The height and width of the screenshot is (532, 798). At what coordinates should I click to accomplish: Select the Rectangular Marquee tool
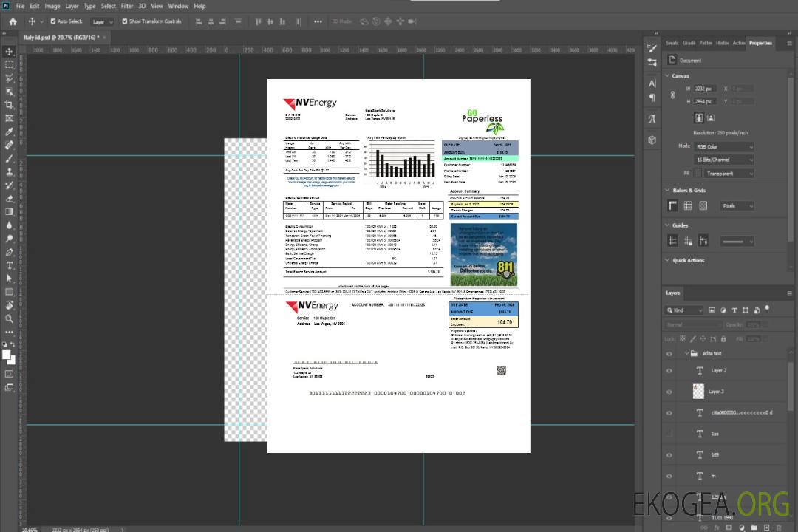tap(9, 65)
